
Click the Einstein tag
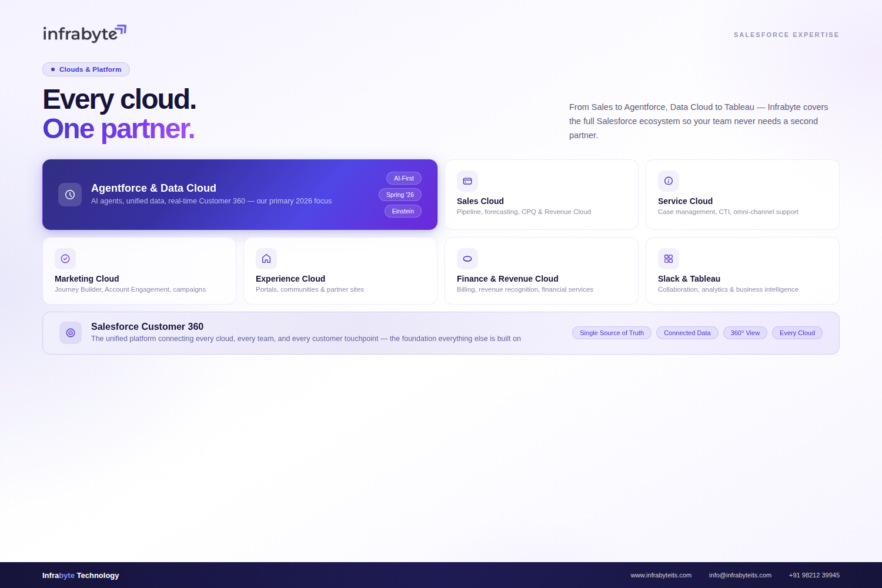click(403, 211)
